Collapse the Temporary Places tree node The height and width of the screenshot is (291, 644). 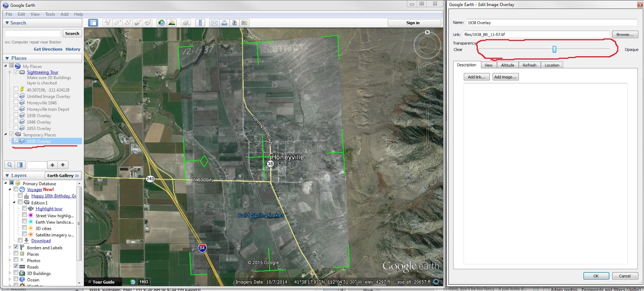coord(6,134)
